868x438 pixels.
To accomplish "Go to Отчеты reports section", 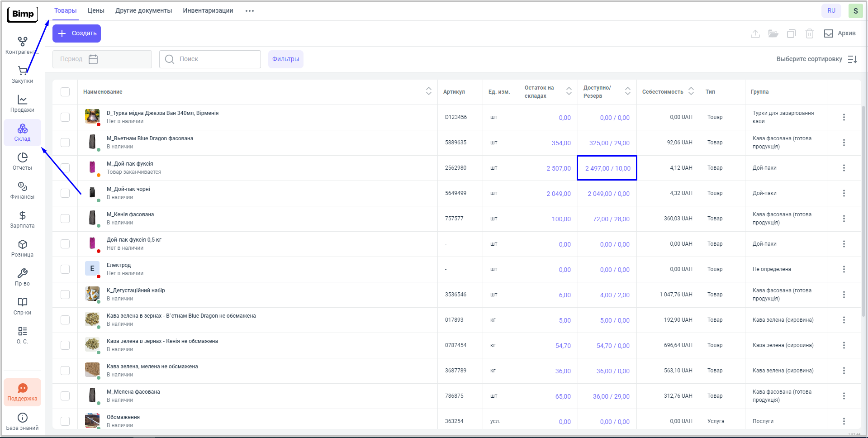I will 22,162.
